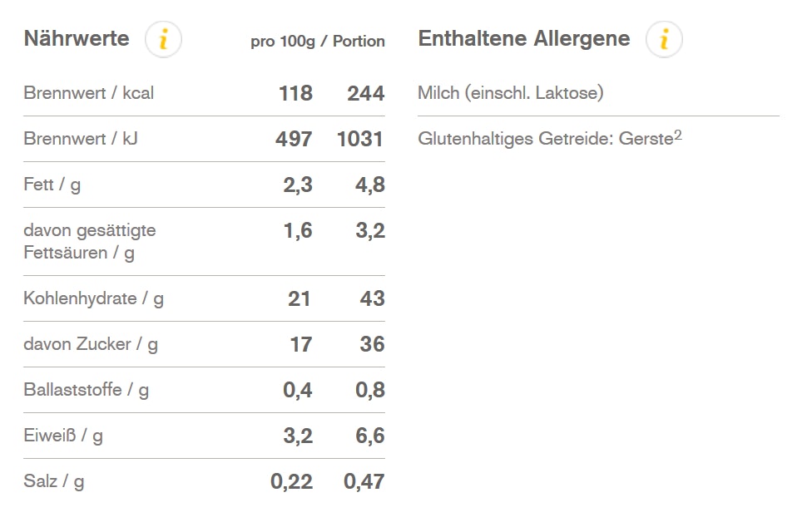
Task: Click the 0,22 salt per 100g value
Action: click(x=292, y=481)
